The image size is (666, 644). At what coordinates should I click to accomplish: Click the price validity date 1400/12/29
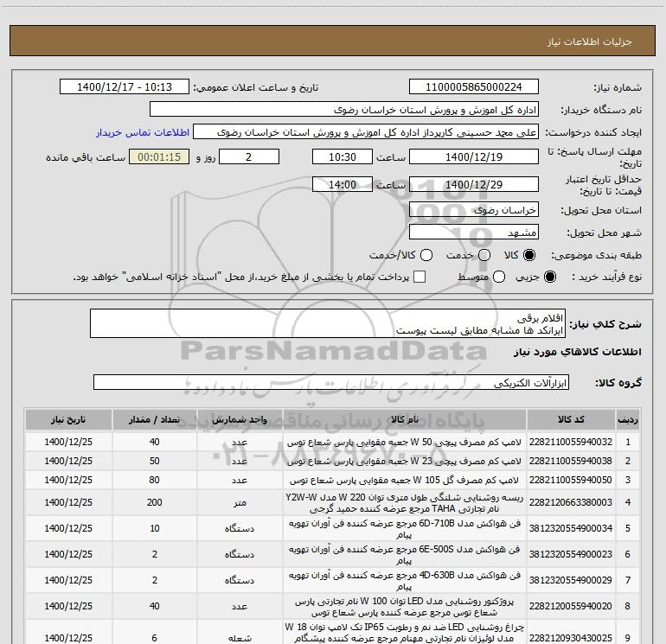pyautogui.click(x=474, y=184)
